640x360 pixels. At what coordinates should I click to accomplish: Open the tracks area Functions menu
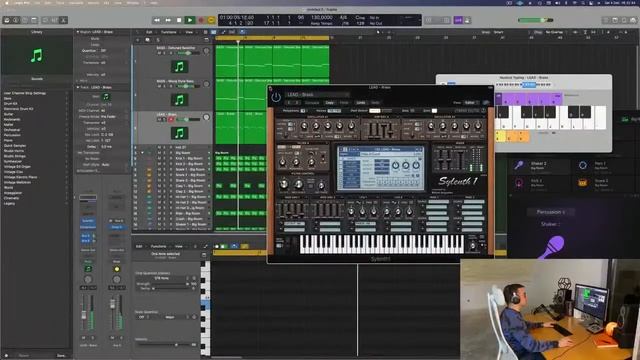[169, 32]
